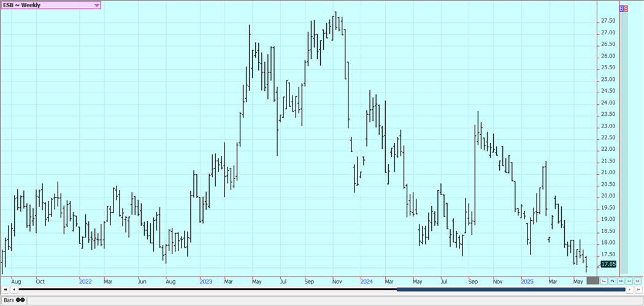
Task: Click the blue arch chart icon
Action: [x=612, y=281]
